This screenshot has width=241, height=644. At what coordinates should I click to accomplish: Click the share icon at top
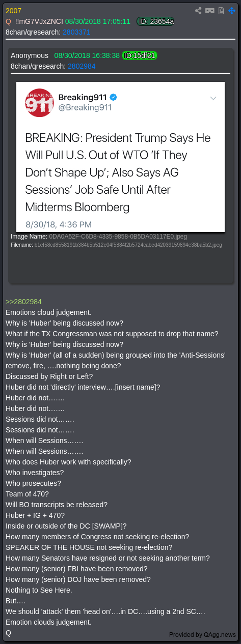[198, 10]
